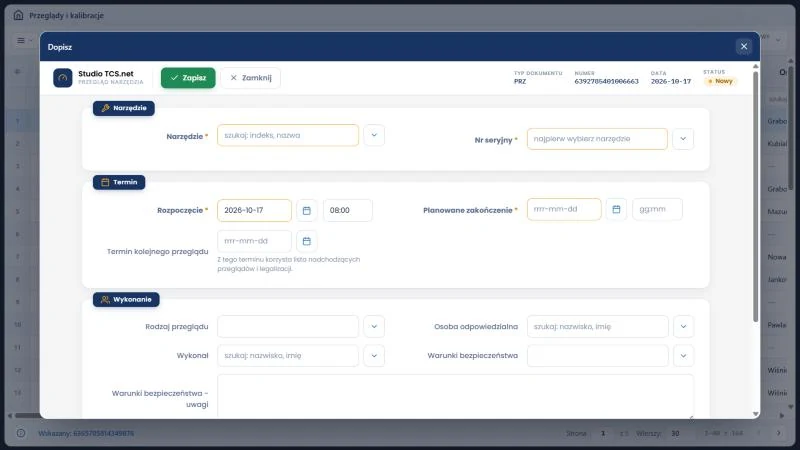Expand the Nr seryjny dropdown arrow
The height and width of the screenshot is (450, 800).
point(683,139)
